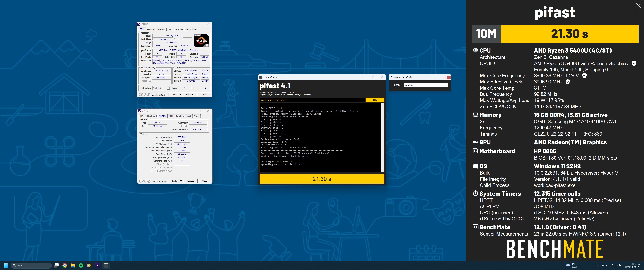Viewport: 644px width, 270px height.
Task: Open CPU-Z from the taskbar
Action: coord(98,265)
